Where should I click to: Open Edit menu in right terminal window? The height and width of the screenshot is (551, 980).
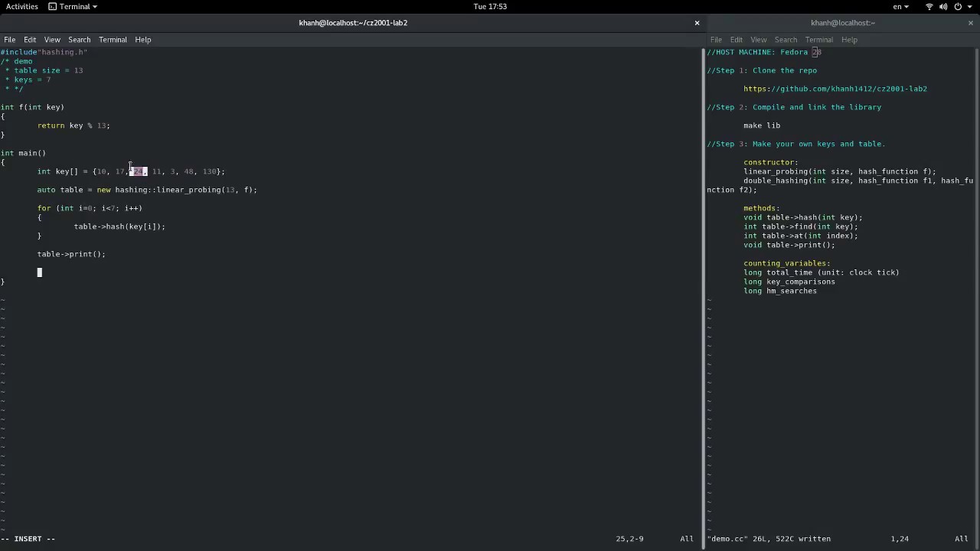click(737, 40)
